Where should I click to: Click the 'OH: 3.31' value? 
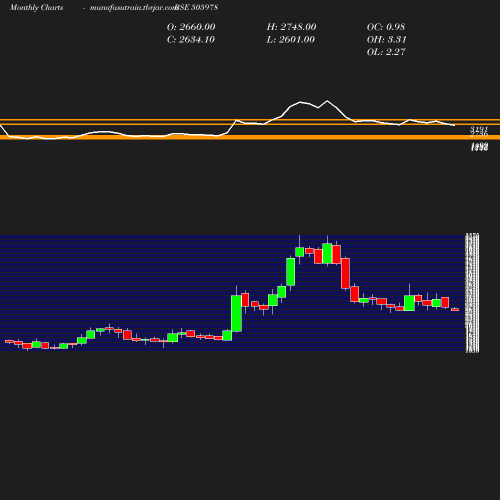pyautogui.click(x=387, y=39)
